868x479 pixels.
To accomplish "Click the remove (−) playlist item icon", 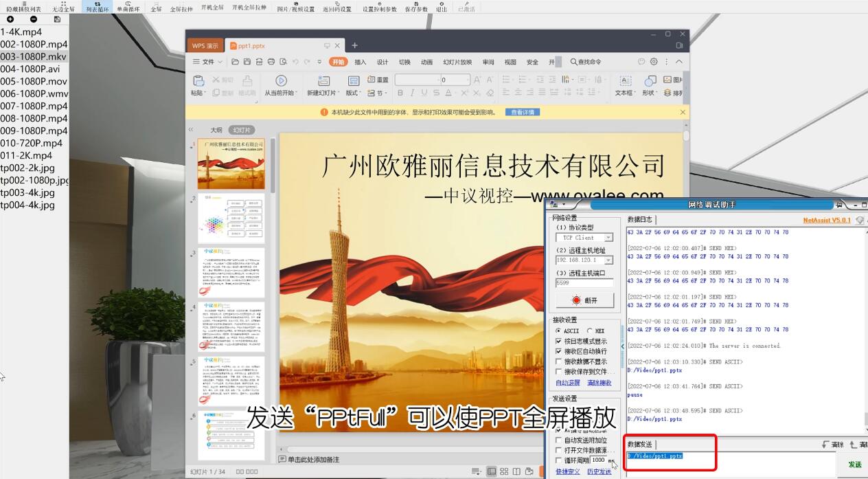I will click(x=34, y=19).
